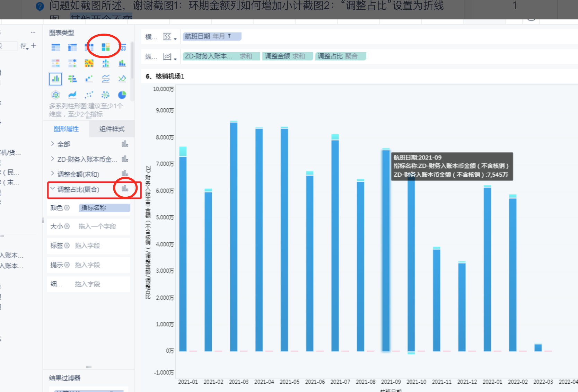Click the 10,000万 y-axis label
The height and width of the screenshot is (392, 578).
coord(164,89)
